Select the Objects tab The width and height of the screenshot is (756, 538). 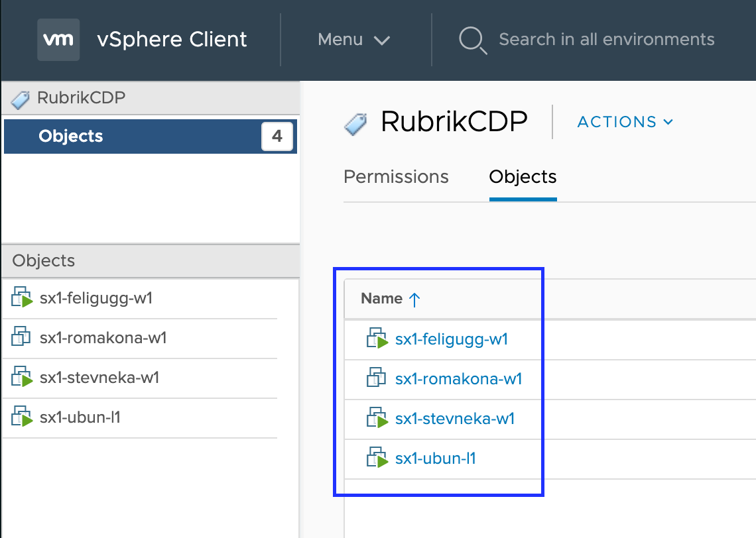pyautogui.click(x=523, y=177)
